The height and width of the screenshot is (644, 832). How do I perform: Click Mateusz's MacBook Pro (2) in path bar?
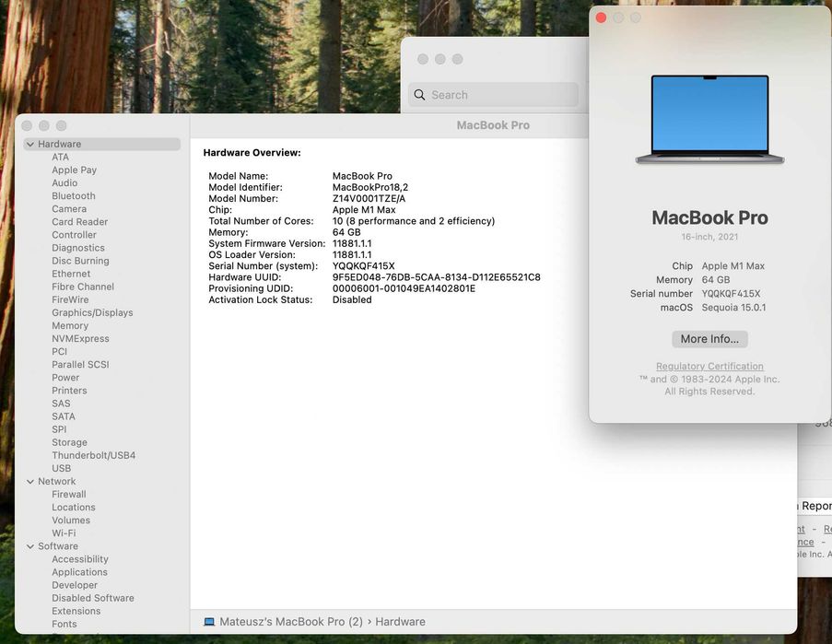pos(291,622)
